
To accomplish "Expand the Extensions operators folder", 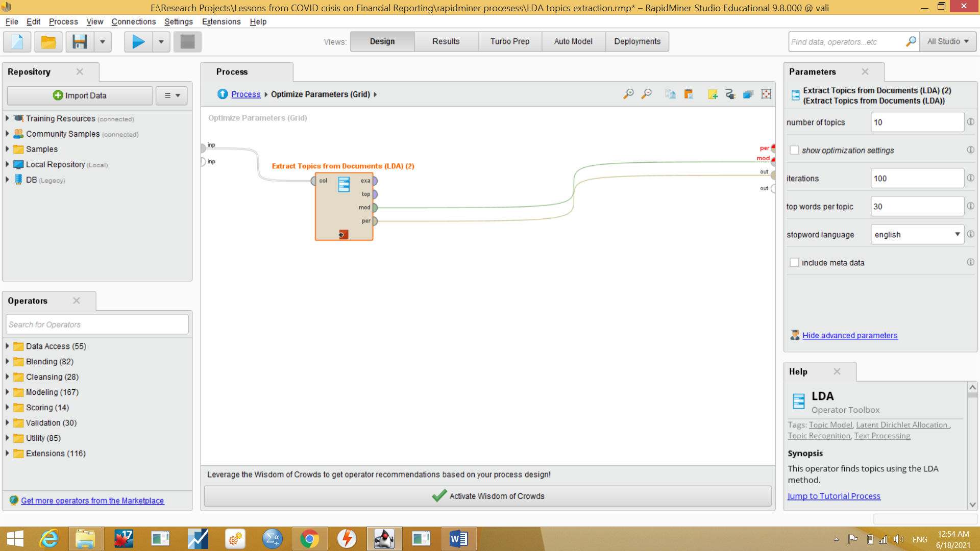I will (x=8, y=453).
